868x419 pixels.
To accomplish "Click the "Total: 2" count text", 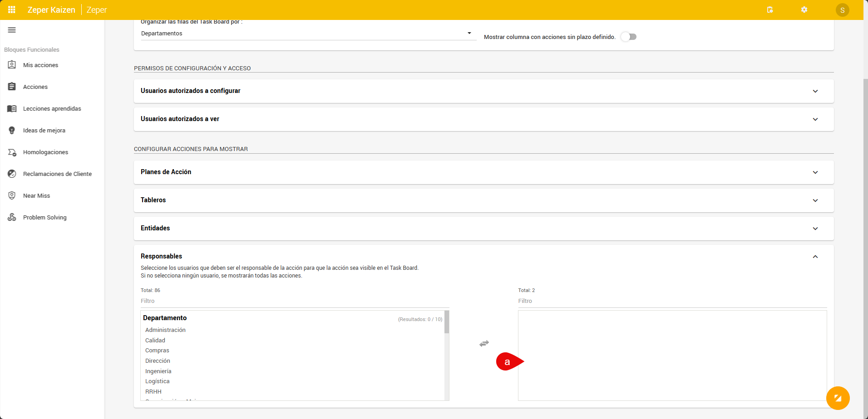I will 527,290.
